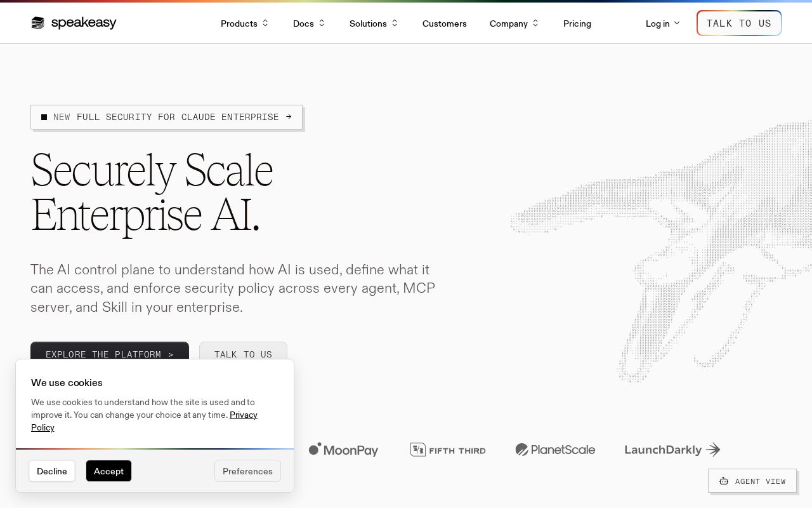Click the black square beside NEW label

[x=44, y=117]
